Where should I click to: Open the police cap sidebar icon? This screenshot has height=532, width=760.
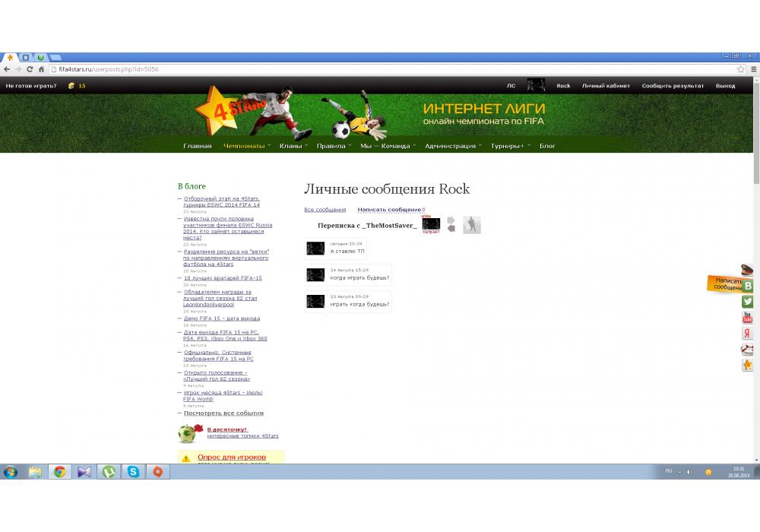click(x=747, y=269)
